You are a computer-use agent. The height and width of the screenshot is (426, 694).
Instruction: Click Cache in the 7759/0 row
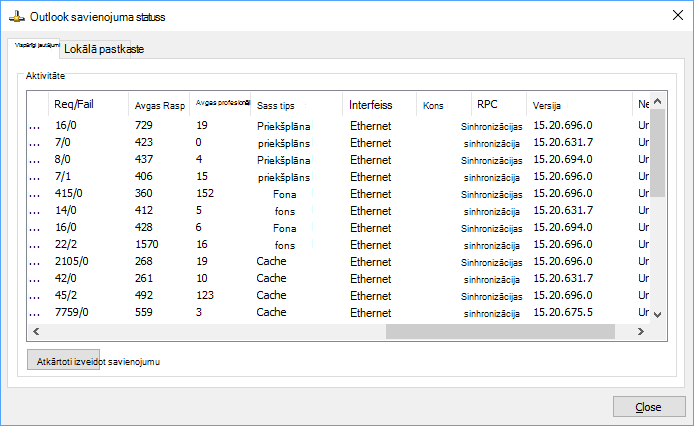click(271, 312)
